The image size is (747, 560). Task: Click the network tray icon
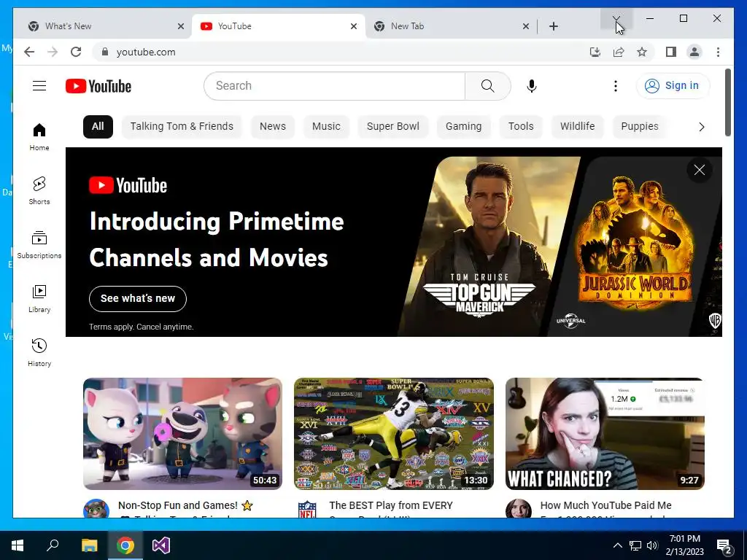[x=635, y=545]
